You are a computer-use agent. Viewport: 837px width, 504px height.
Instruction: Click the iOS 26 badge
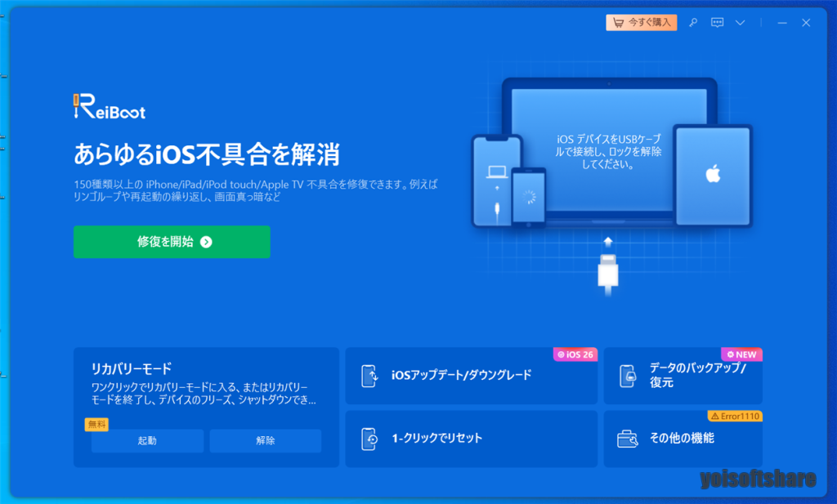575,355
